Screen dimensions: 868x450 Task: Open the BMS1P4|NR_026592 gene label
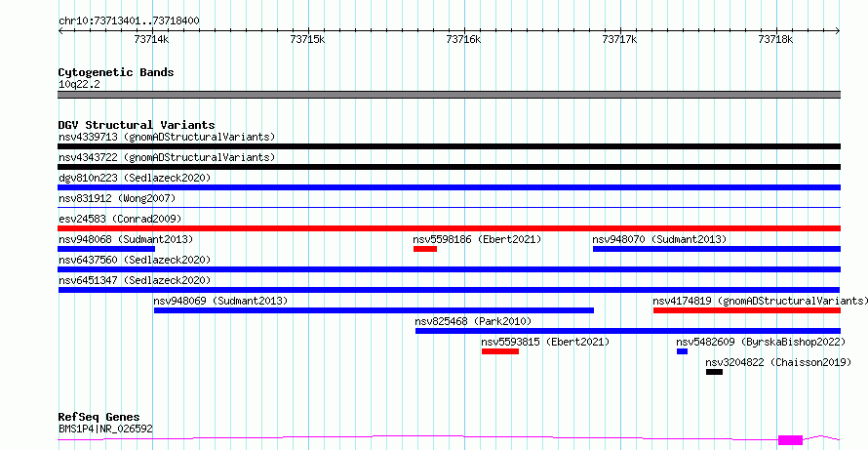105,429
